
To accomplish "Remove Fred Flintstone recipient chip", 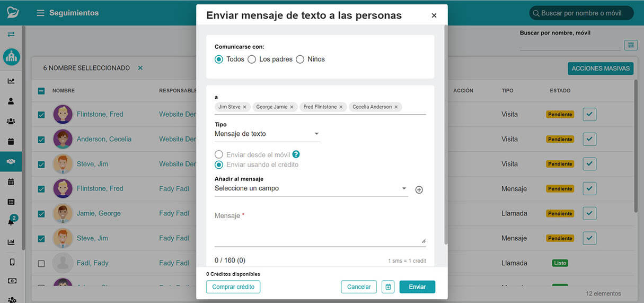I will (341, 107).
